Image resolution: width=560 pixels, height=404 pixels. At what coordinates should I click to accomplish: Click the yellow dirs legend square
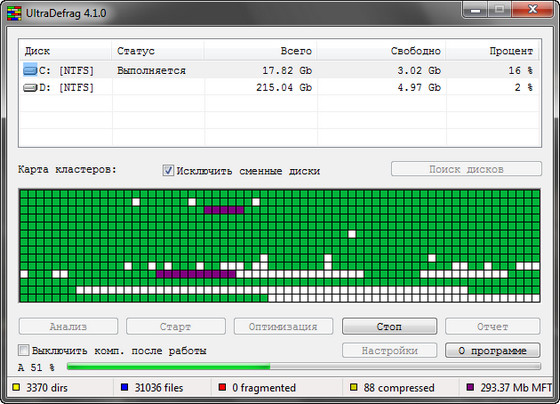[x=16, y=387]
